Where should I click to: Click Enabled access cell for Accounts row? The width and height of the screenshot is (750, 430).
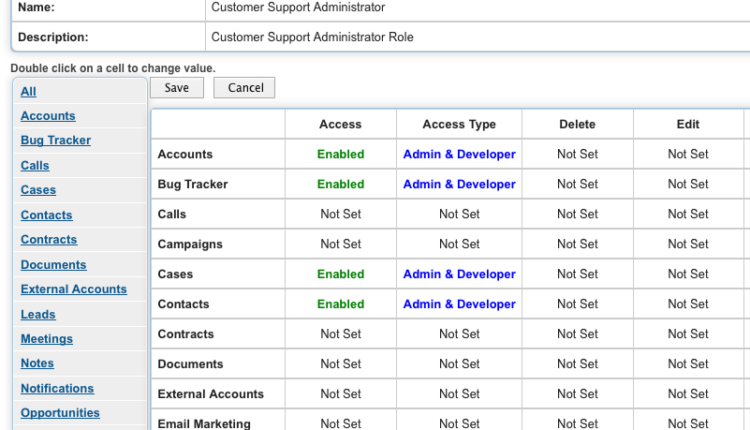340,154
